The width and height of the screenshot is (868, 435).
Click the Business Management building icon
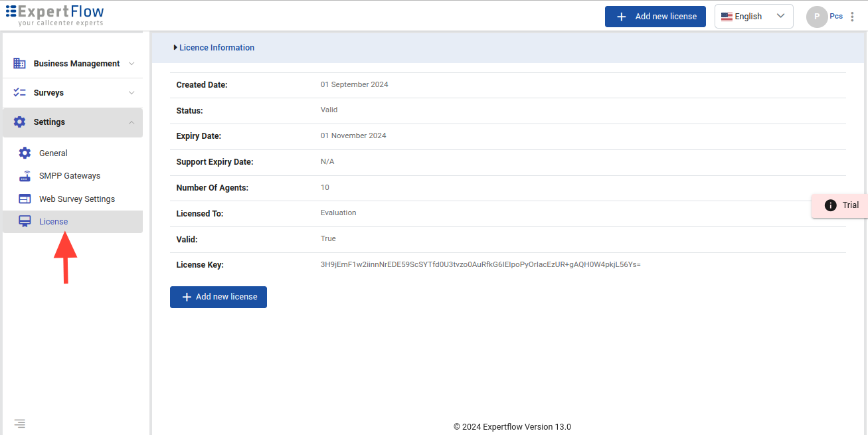tap(20, 64)
